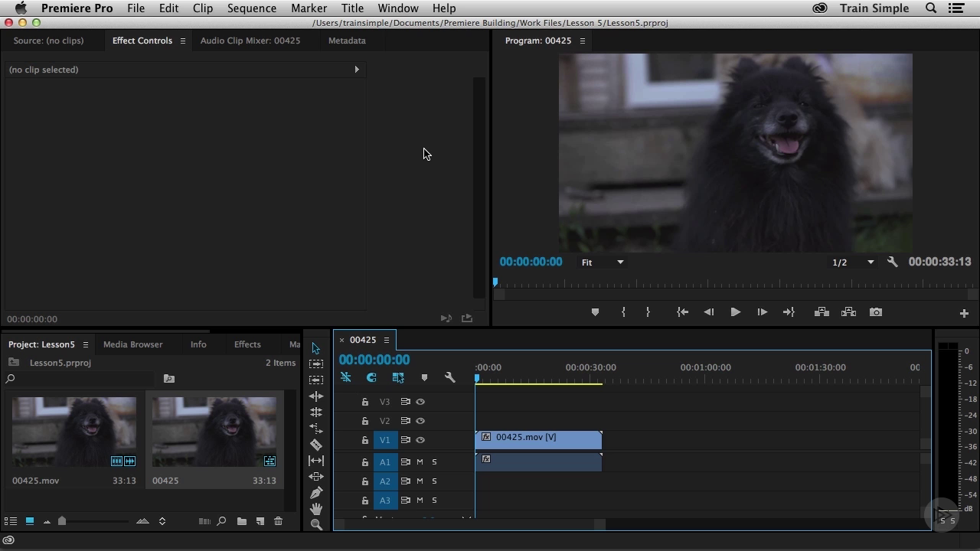Toggle V2 track output eye
This screenshot has height=551, width=980.
tap(420, 421)
